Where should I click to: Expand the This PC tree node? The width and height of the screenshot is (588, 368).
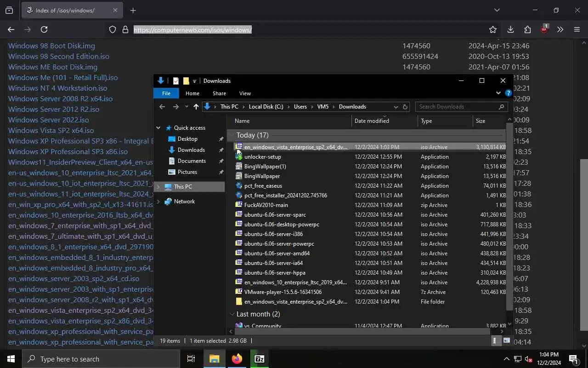[x=158, y=187]
